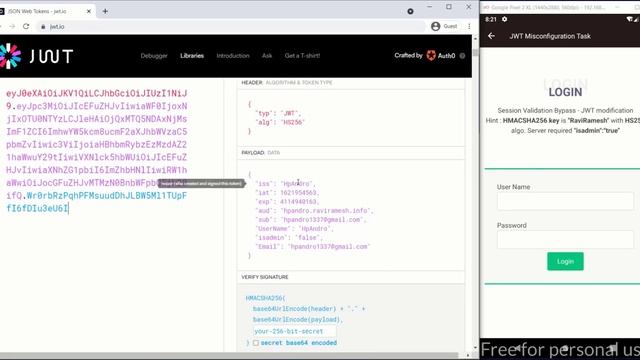Click the "UserName" payload line
The image size is (640, 360).
[294, 229]
